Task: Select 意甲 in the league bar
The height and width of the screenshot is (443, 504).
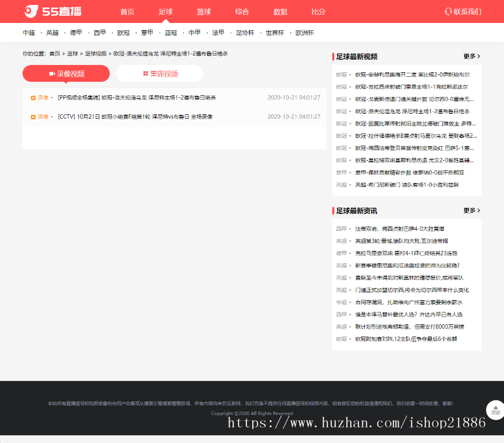Action: click(147, 32)
